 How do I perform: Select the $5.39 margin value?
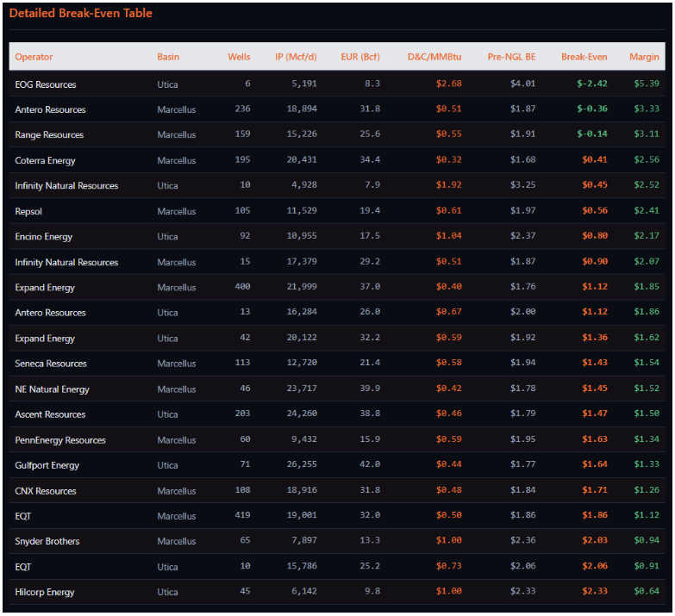[x=647, y=84]
